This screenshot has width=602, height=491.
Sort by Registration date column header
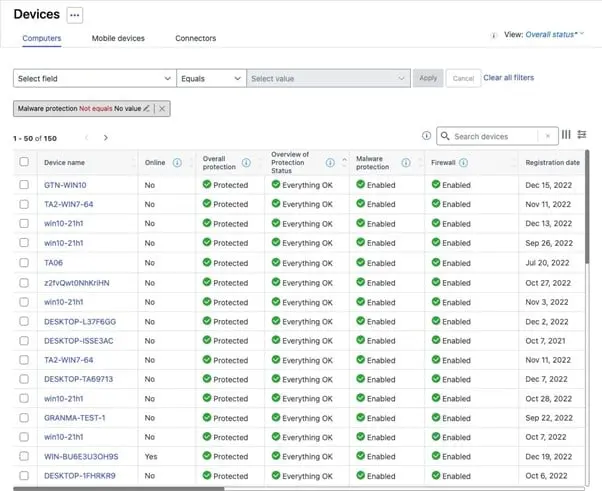point(552,163)
